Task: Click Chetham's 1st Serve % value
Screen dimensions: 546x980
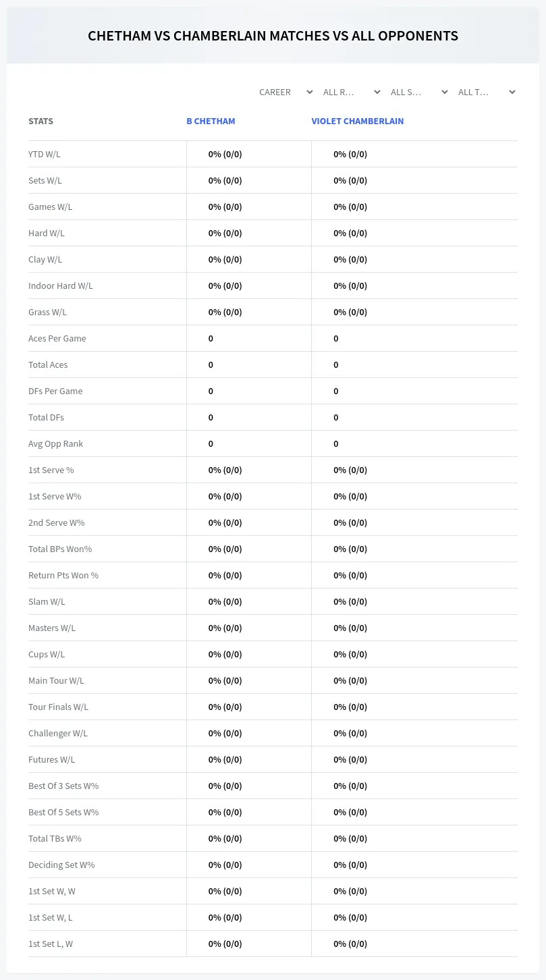Action: click(x=225, y=470)
